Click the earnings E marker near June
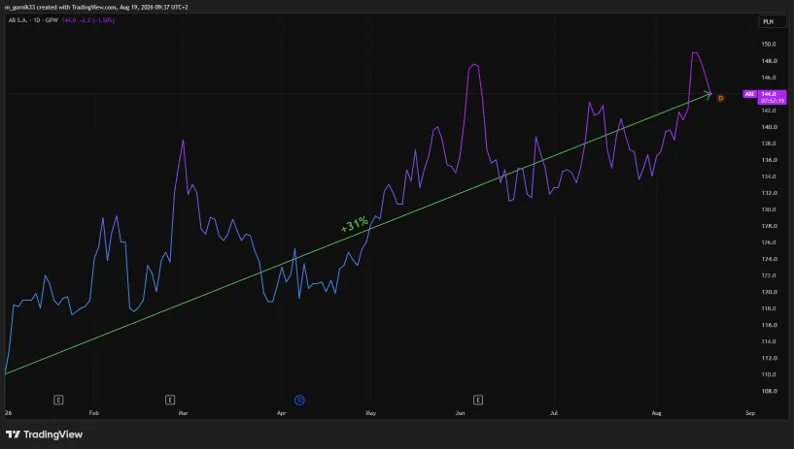Screen dimensions: 794x449 478,400
